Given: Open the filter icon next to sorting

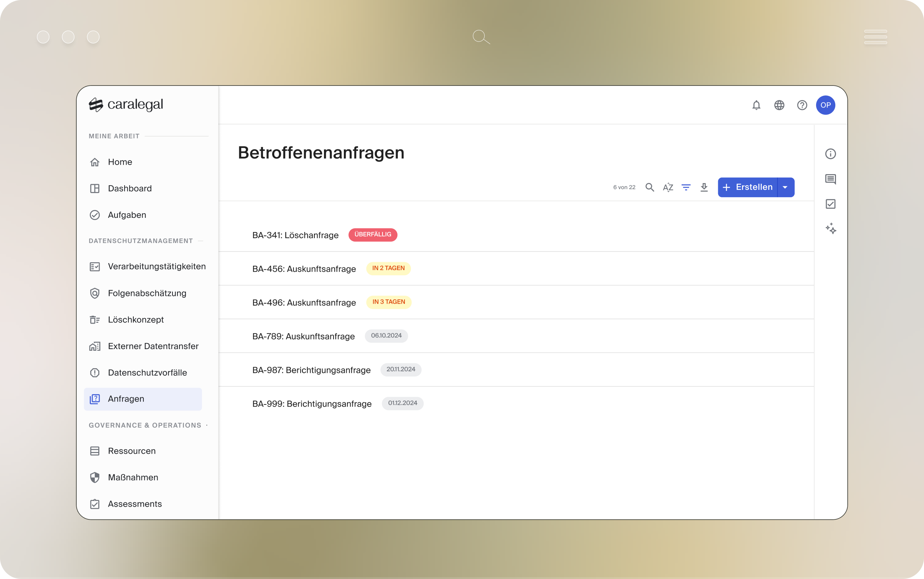Looking at the screenshot, I should click(x=686, y=187).
